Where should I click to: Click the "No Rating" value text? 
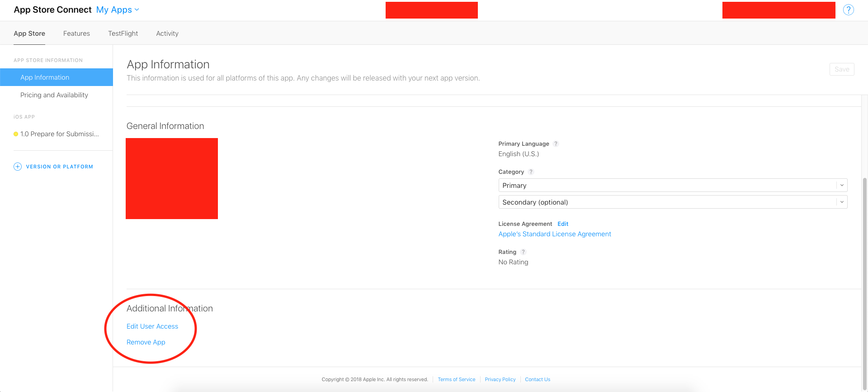(x=513, y=262)
